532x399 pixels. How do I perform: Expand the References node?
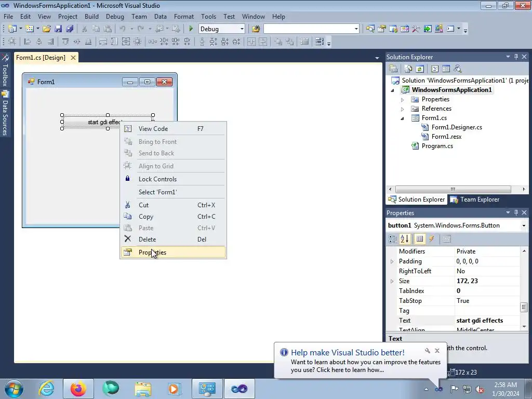click(403, 109)
